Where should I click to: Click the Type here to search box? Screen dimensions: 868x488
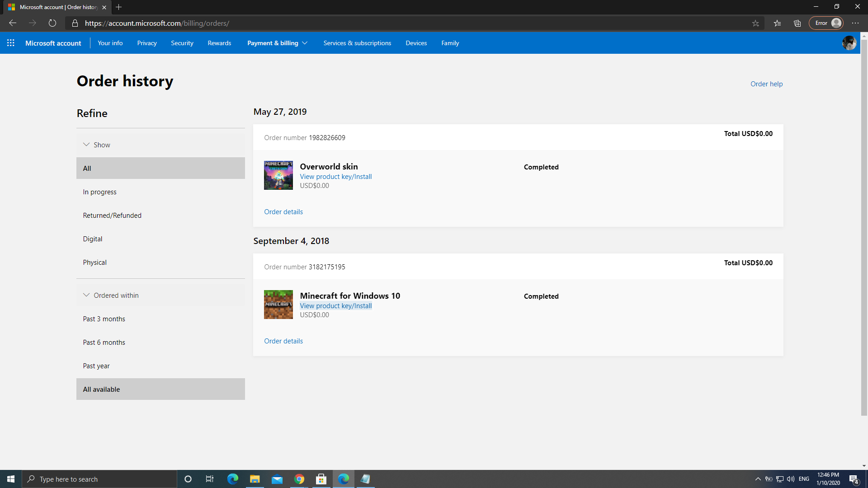(99, 479)
